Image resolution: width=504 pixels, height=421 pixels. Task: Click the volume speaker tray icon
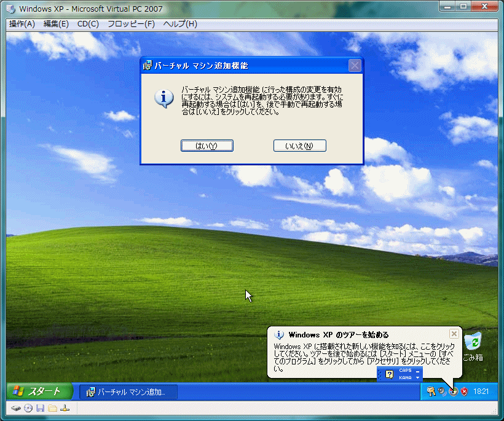[x=443, y=391]
